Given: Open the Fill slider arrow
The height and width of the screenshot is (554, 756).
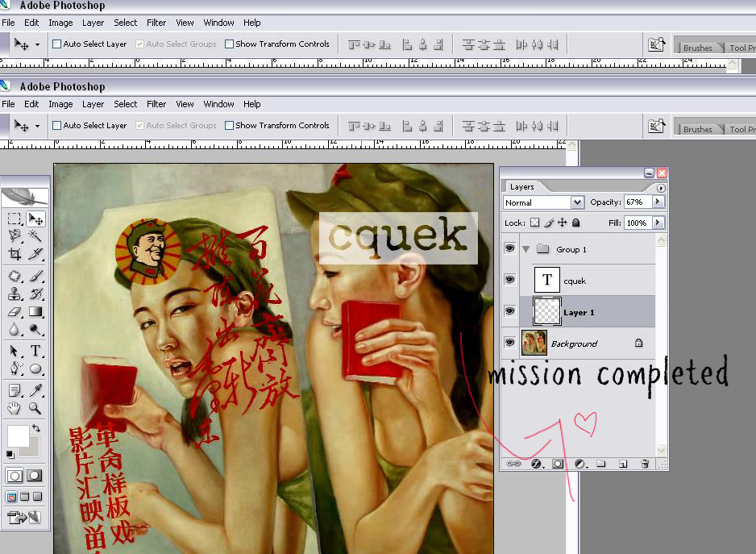Looking at the screenshot, I should (x=658, y=223).
